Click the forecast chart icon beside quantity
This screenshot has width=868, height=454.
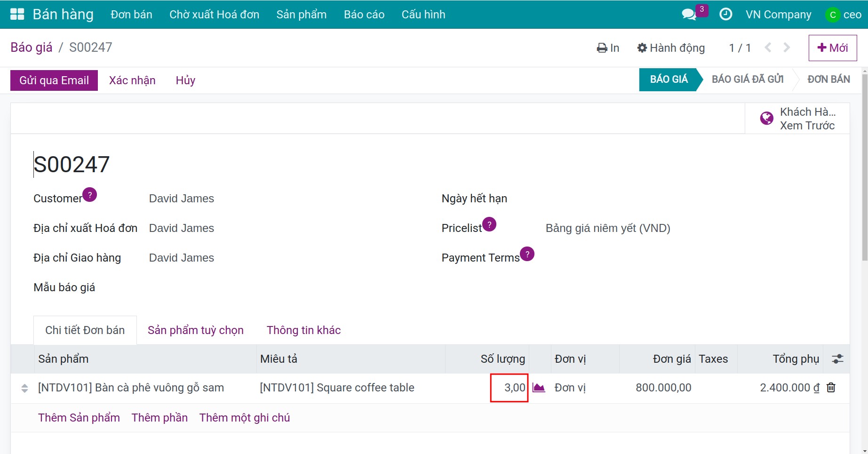[x=539, y=388]
